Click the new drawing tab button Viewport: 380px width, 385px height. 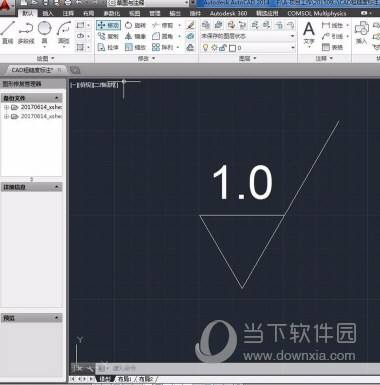pyautogui.click(x=75, y=70)
